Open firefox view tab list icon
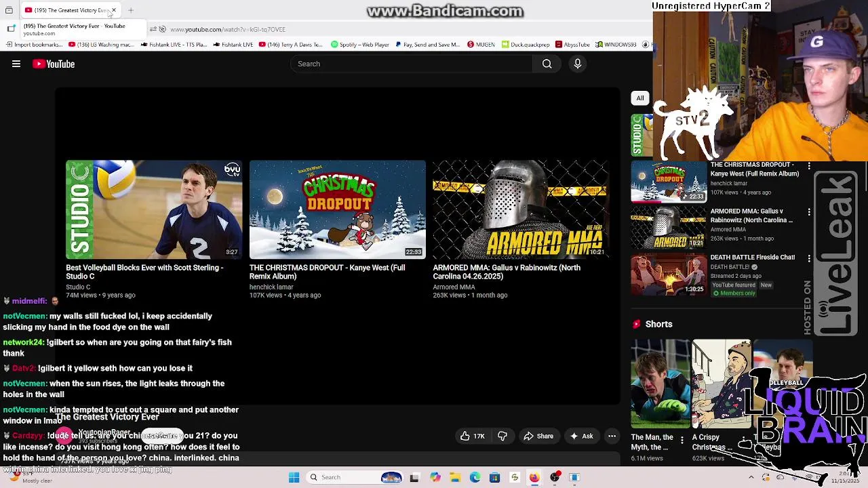Screen dimensions: 868x488 tap(9, 10)
